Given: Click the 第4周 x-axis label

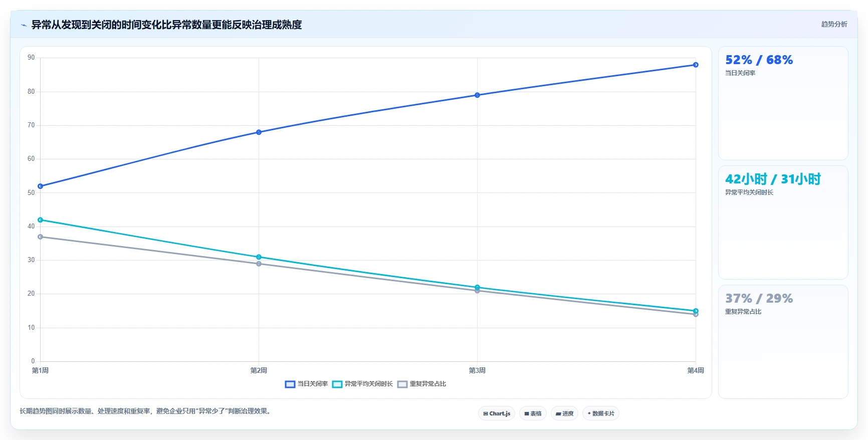Looking at the screenshot, I should tap(696, 370).
